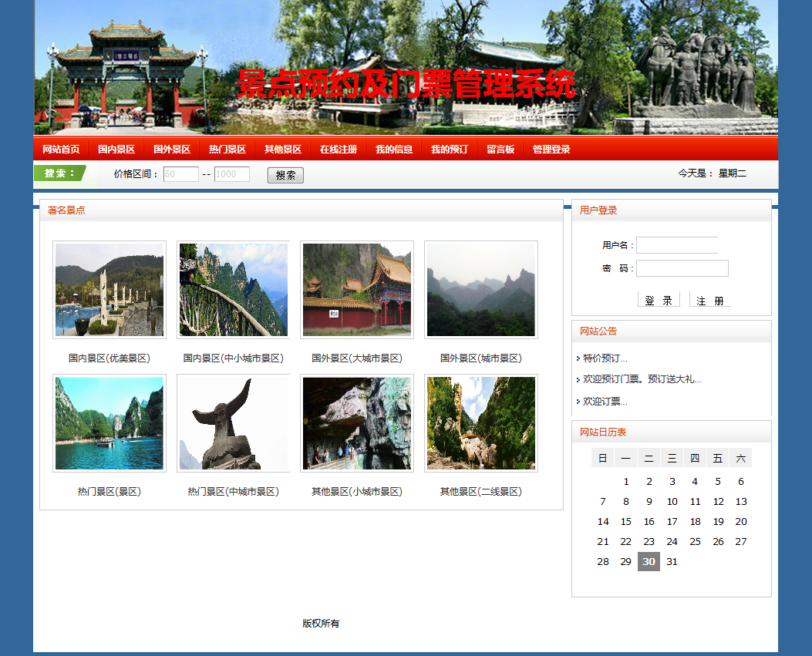The image size is (812, 656).
Task: Click the 网站公告 panel heading
Action: pos(598,331)
